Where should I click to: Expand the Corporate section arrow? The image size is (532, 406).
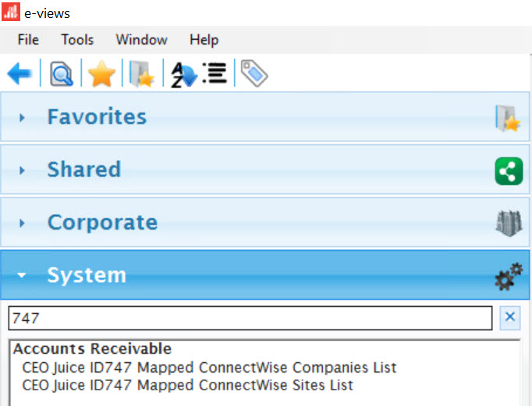22,223
